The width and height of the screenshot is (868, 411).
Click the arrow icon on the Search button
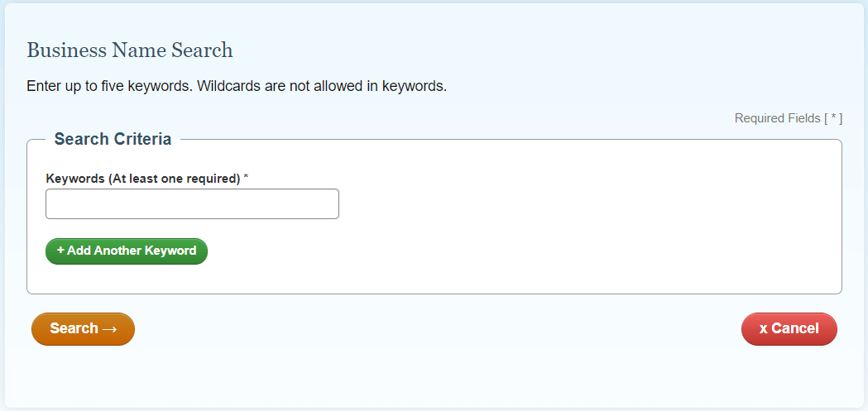[109, 329]
